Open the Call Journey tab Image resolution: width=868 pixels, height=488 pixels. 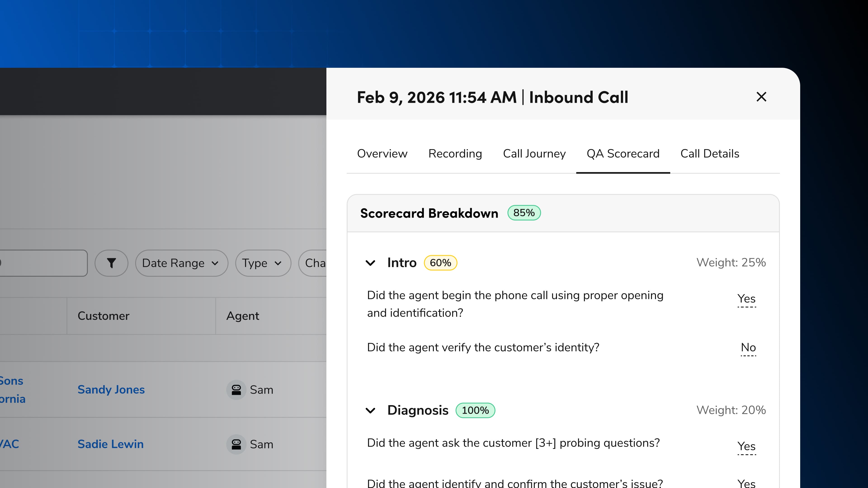534,154
